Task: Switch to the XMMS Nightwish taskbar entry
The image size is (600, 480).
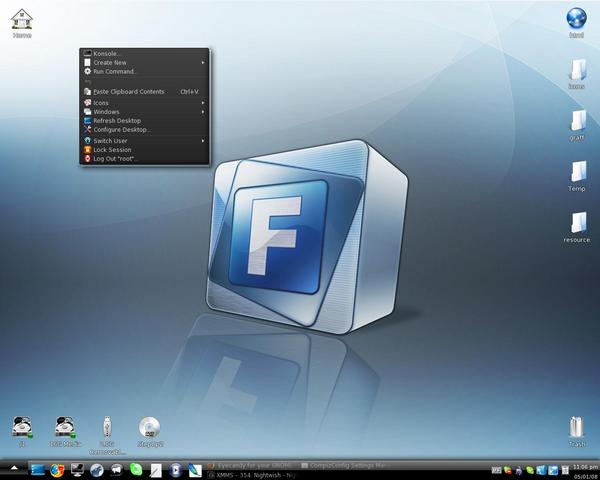Action: point(252,475)
